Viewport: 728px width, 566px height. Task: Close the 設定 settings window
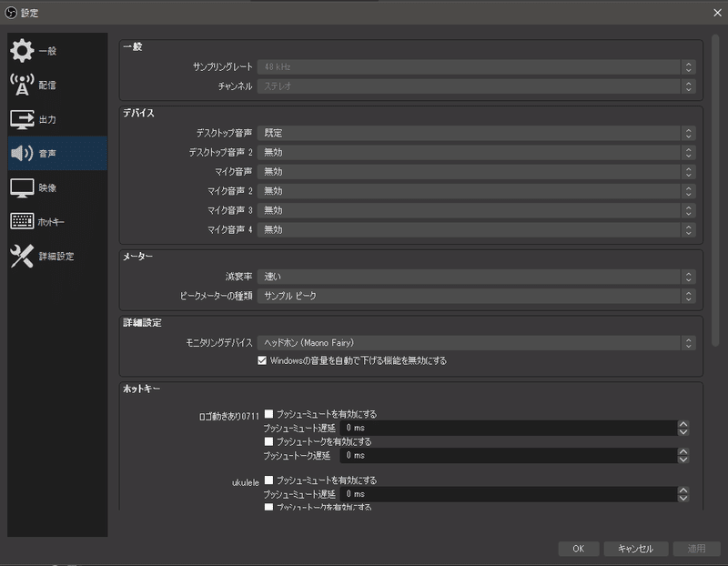(717, 13)
